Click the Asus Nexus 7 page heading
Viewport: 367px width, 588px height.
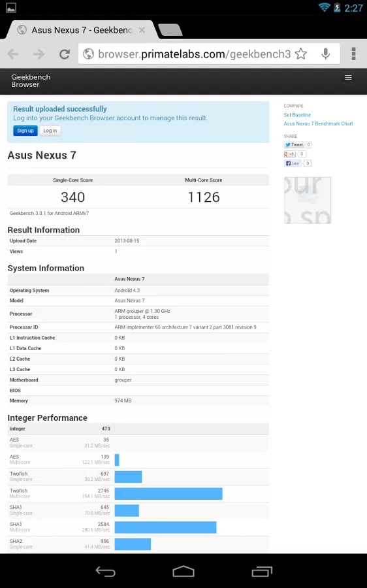(x=42, y=155)
